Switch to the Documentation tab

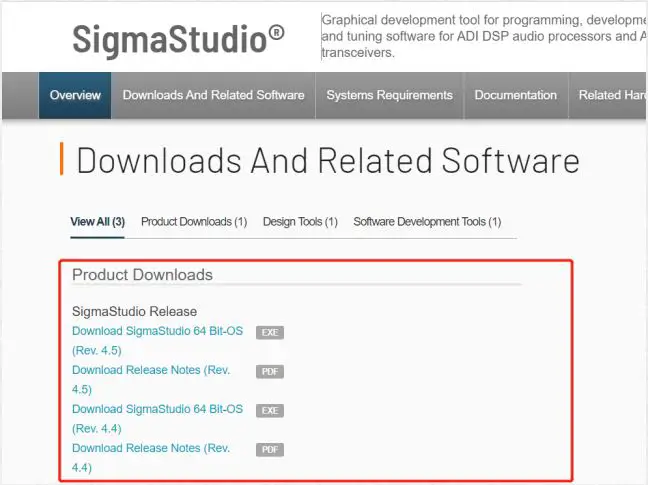point(515,95)
